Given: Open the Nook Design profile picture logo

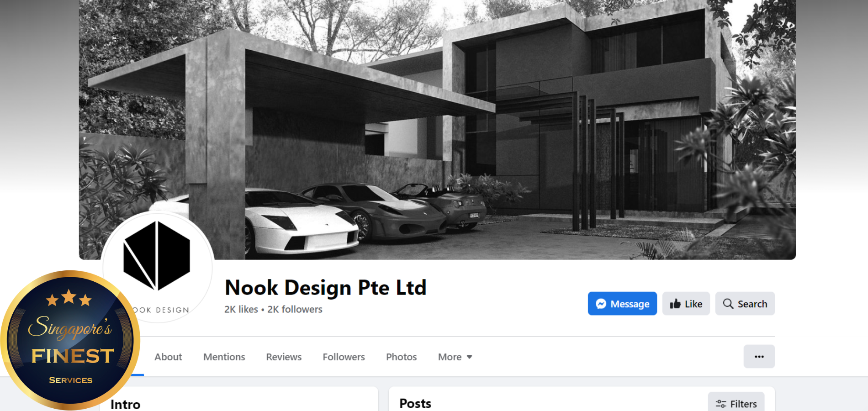Looking at the screenshot, I should pos(158,267).
